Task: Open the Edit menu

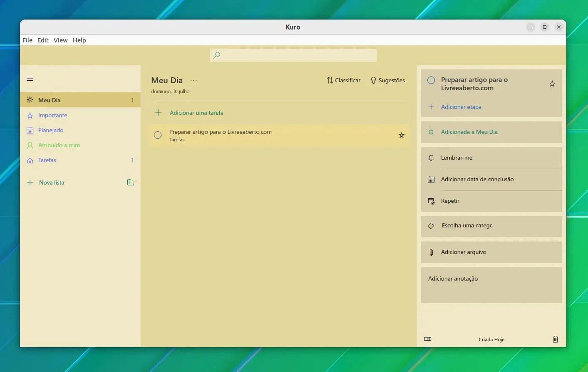Action: pos(43,40)
